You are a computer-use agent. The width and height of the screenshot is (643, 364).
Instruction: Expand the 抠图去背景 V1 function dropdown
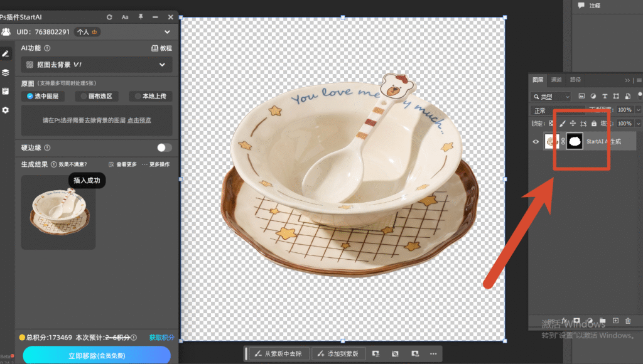(x=97, y=65)
